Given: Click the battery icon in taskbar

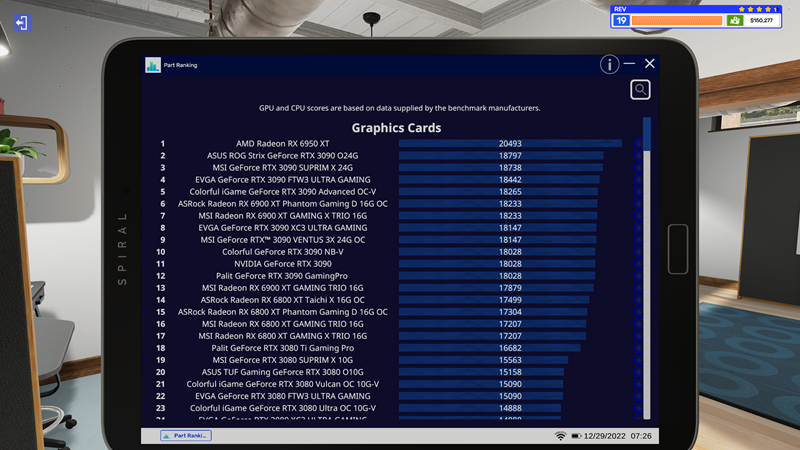Looking at the screenshot, I should 576,436.
